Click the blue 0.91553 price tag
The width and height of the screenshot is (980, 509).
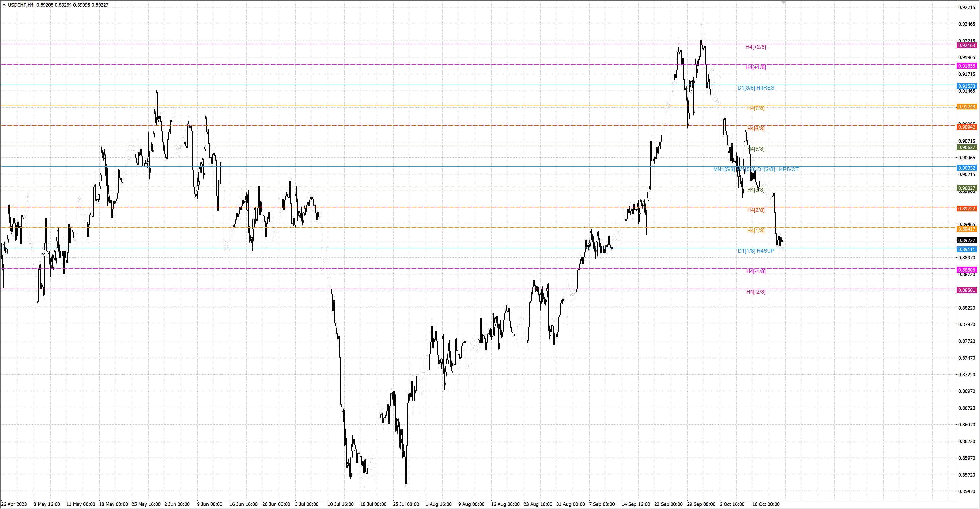966,86
